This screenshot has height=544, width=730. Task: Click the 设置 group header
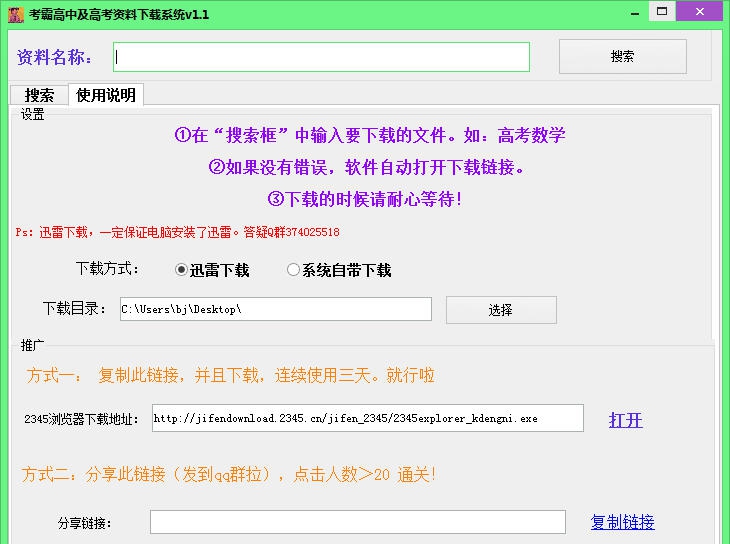click(33, 114)
